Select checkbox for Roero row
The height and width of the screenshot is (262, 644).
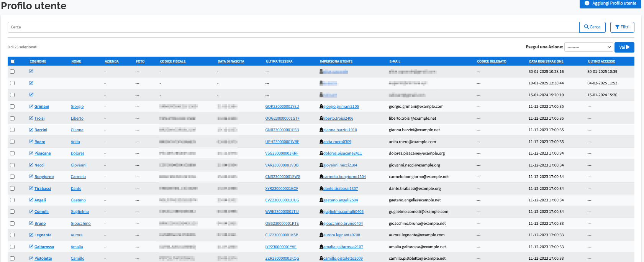12,142
